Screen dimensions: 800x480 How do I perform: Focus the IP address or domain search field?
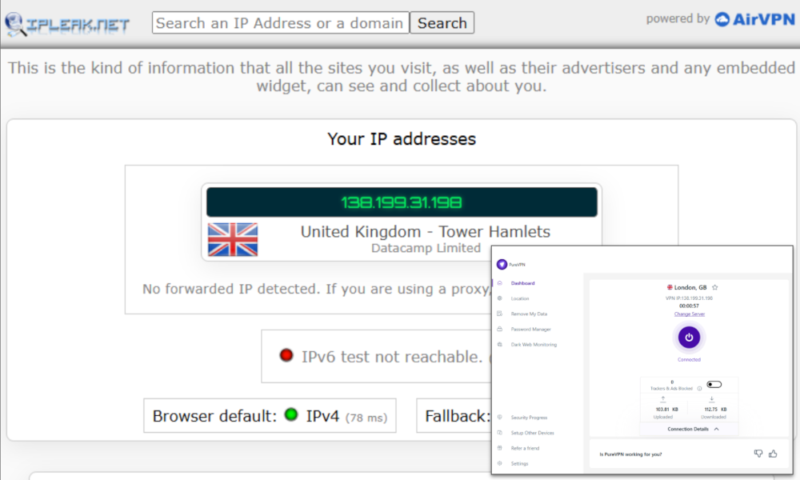click(x=281, y=23)
